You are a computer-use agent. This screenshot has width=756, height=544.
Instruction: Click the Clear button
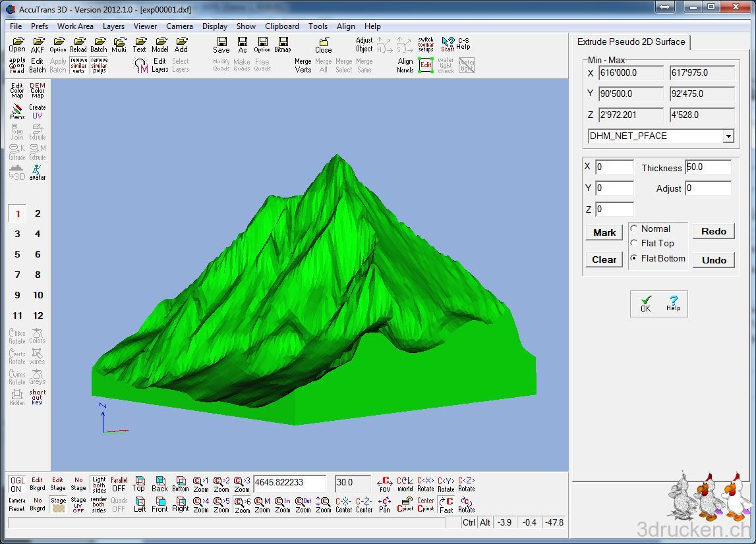coord(604,259)
